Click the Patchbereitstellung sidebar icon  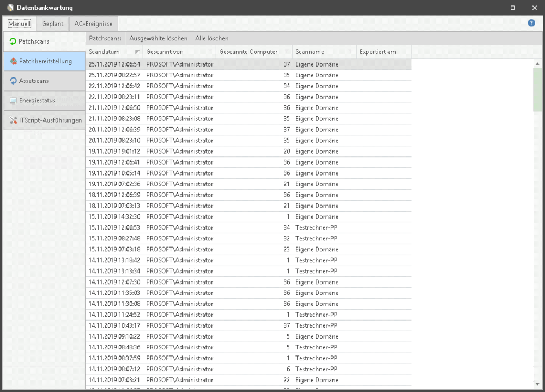click(x=13, y=61)
